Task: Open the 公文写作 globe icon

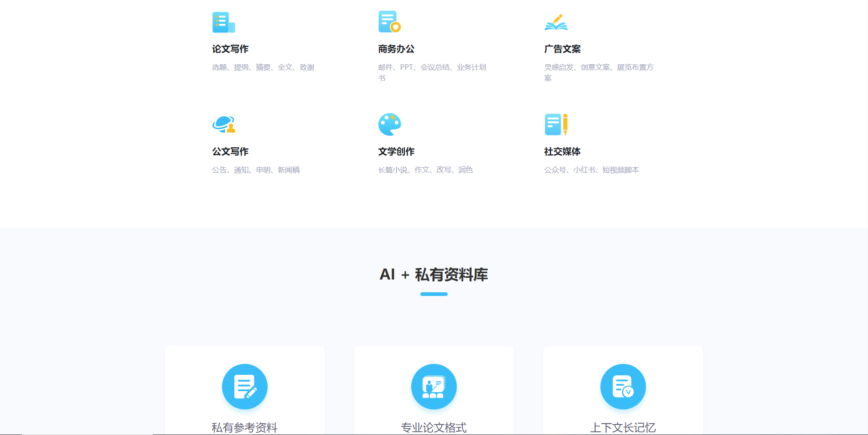Action: pyautogui.click(x=225, y=124)
